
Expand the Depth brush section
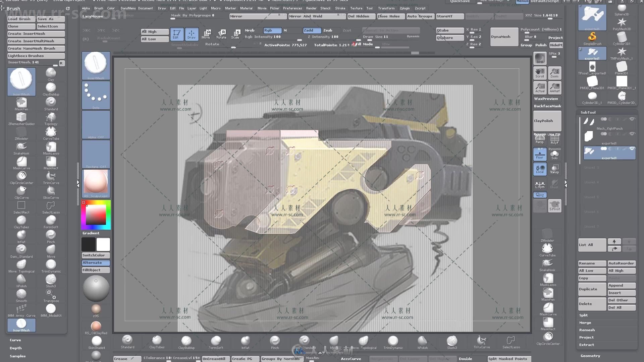click(x=15, y=348)
